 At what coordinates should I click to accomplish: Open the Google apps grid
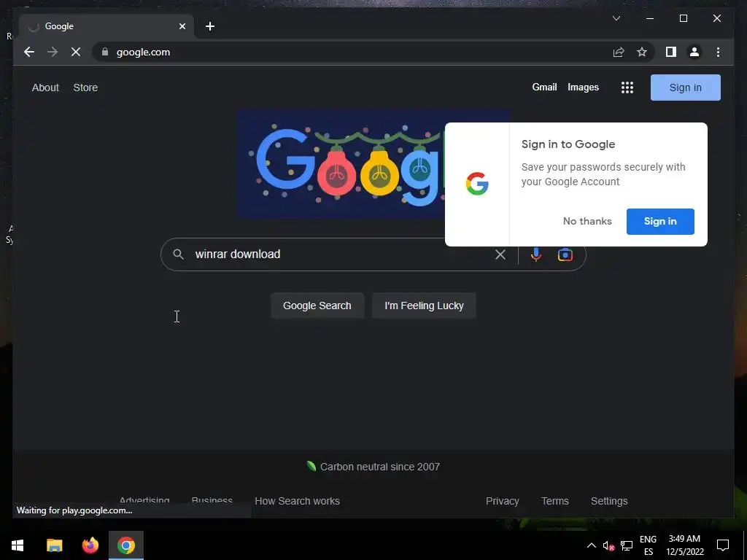pos(627,87)
